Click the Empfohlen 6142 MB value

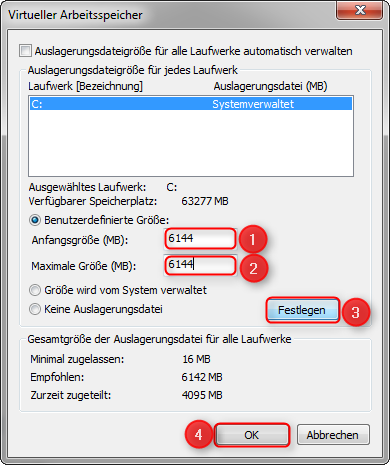pos(202,377)
